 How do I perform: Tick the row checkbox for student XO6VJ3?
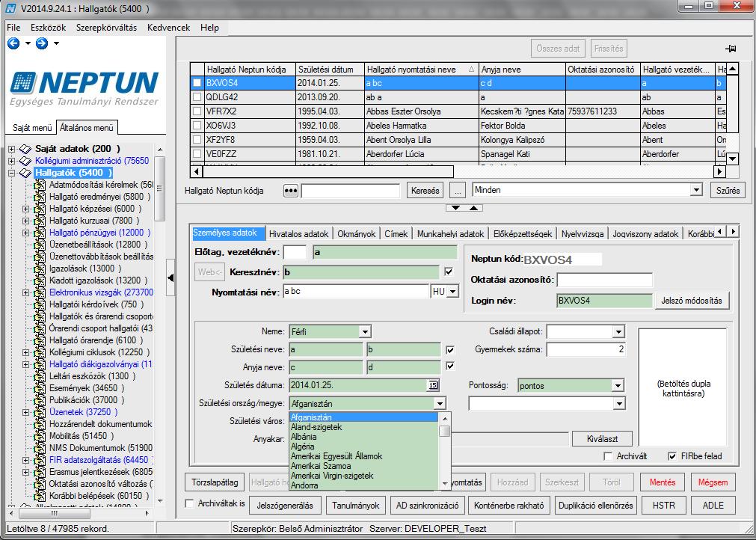(x=197, y=126)
